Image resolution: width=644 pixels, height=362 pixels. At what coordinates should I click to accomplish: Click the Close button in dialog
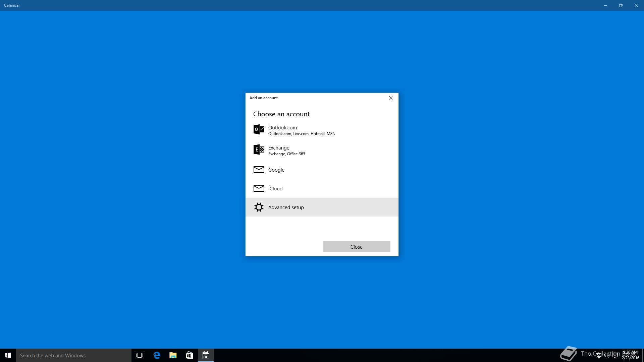356,247
